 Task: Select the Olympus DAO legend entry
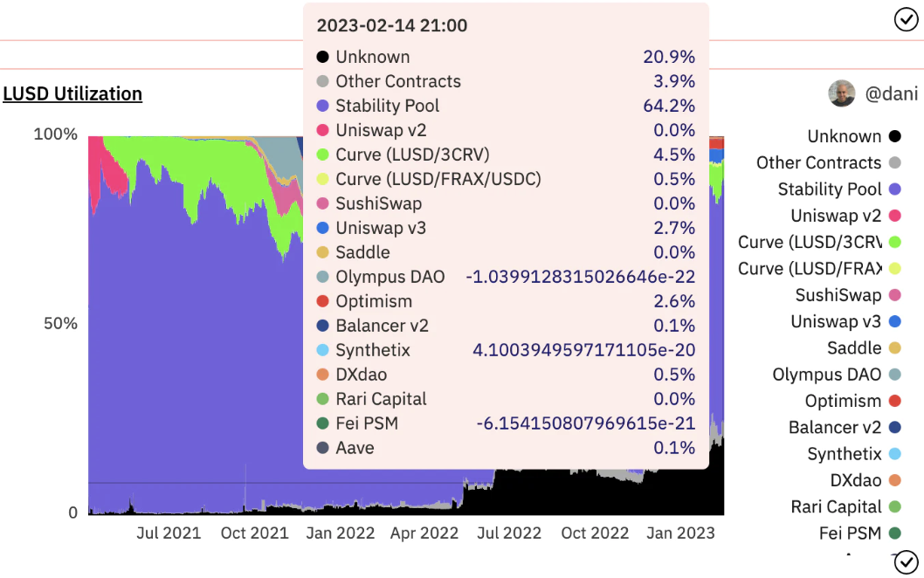(827, 375)
